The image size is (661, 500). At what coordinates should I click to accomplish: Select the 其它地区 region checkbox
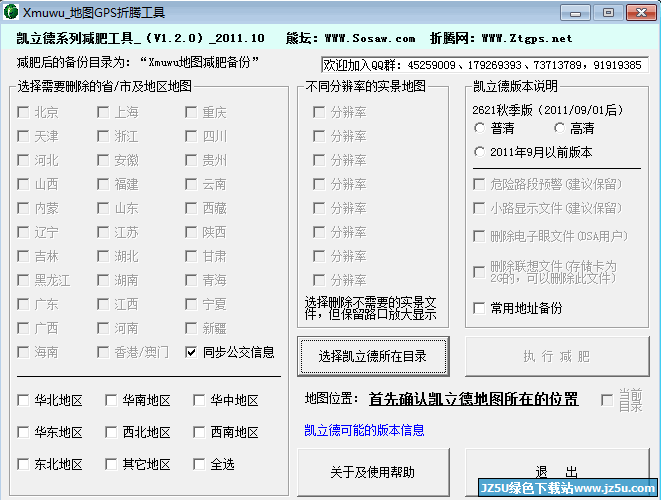[111, 465]
